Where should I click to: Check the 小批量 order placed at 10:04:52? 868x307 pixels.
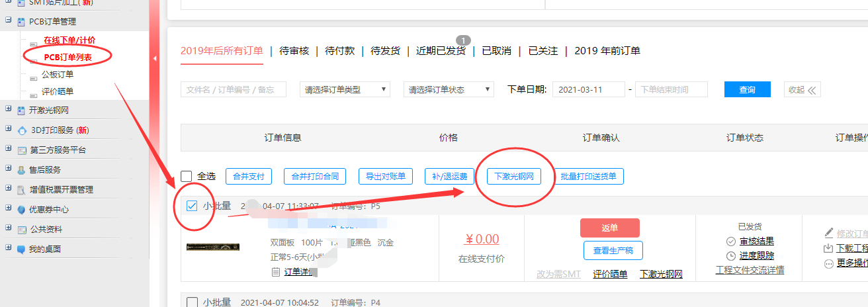click(x=192, y=302)
